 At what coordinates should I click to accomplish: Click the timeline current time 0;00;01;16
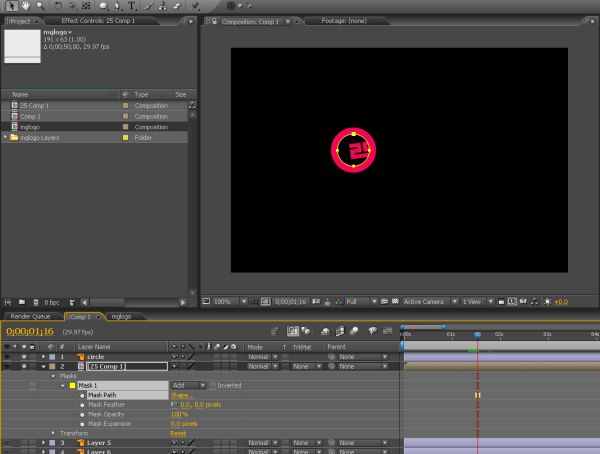(x=30, y=332)
